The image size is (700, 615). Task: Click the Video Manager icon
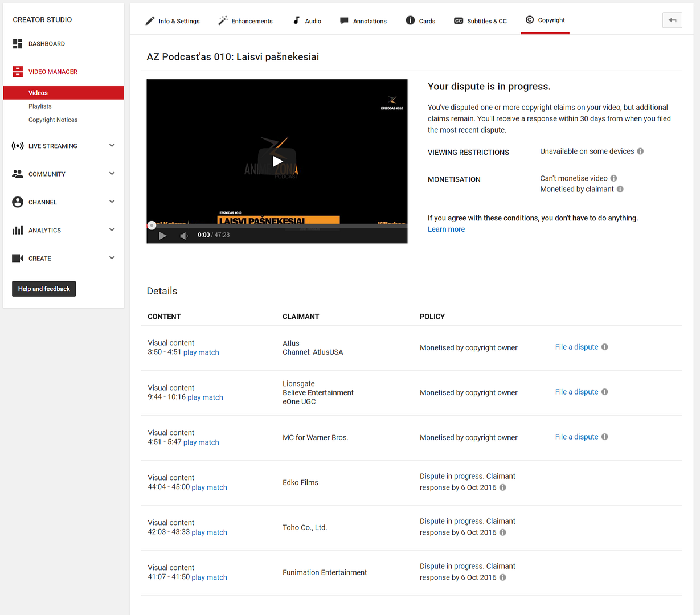18,72
